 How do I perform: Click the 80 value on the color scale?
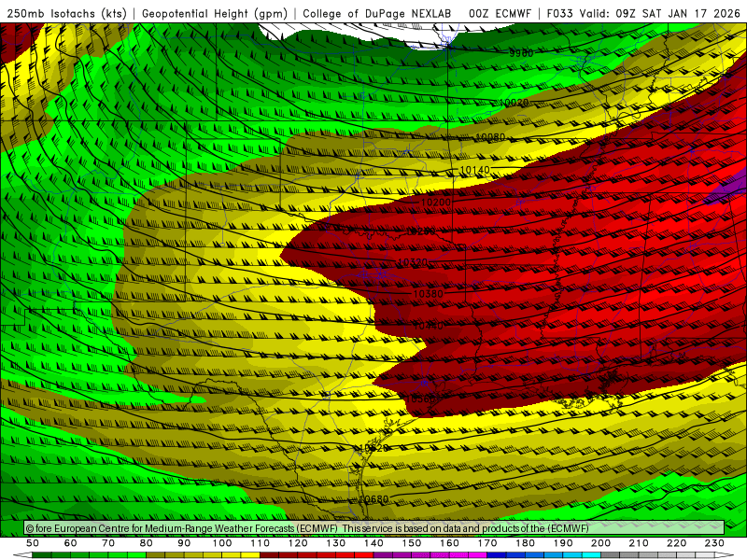(146, 543)
